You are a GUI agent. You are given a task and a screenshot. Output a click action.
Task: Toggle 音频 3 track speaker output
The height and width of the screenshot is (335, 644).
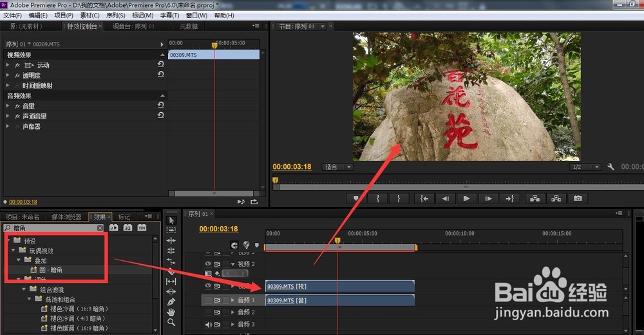click(x=208, y=324)
